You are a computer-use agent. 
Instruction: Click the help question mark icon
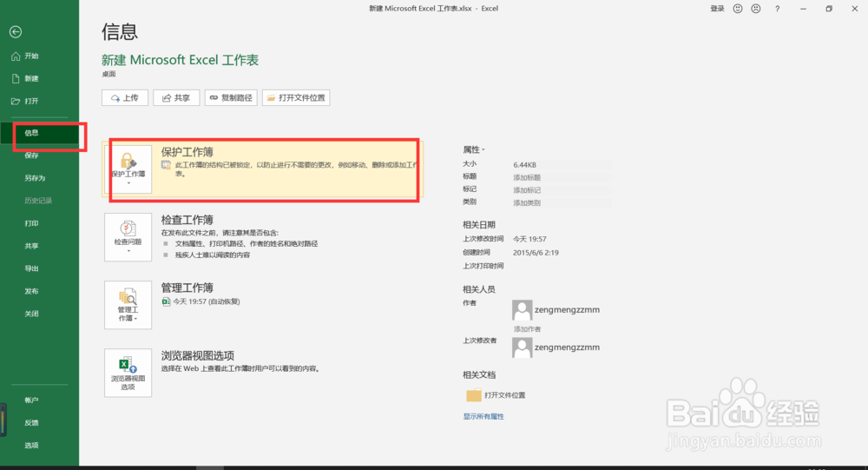(777, 9)
